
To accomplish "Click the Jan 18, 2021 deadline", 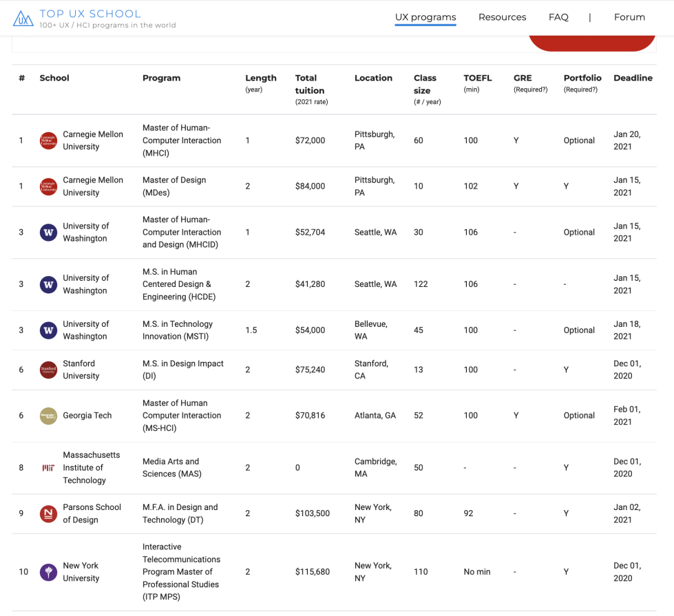I will [x=627, y=330].
